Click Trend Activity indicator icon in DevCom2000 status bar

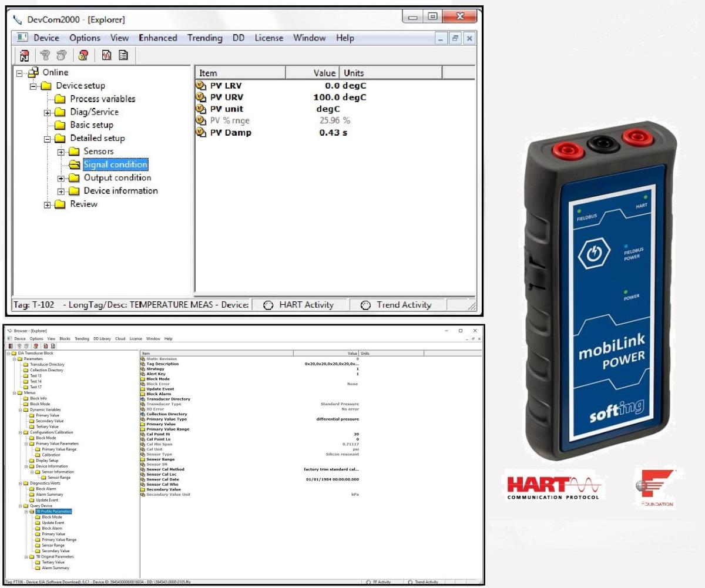(x=365, y=305)
